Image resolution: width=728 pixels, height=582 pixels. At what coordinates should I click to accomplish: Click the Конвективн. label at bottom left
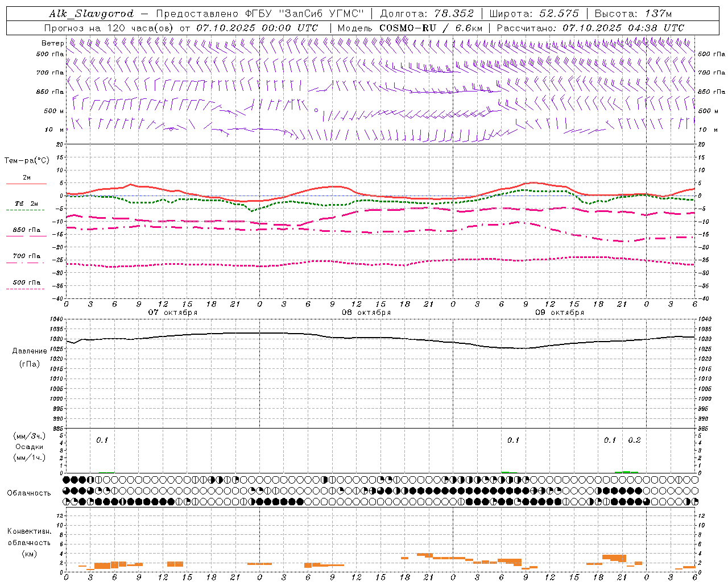[30, 531]
